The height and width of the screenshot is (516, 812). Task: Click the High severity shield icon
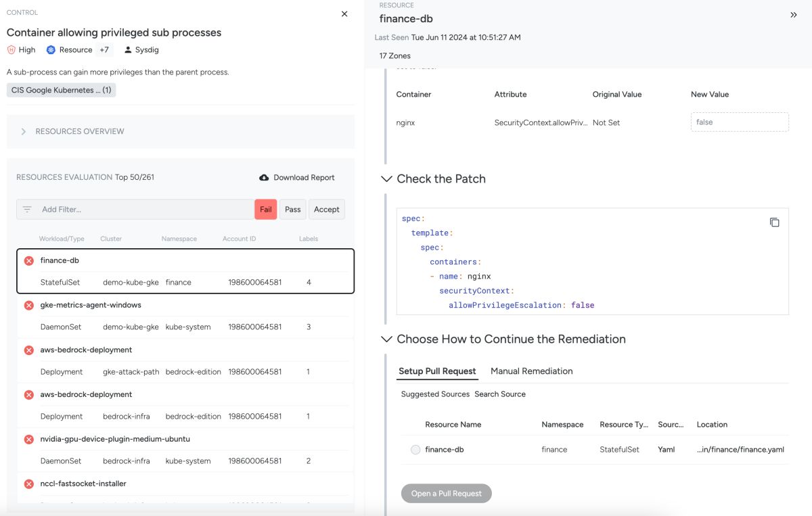click(x=12, y=50)
